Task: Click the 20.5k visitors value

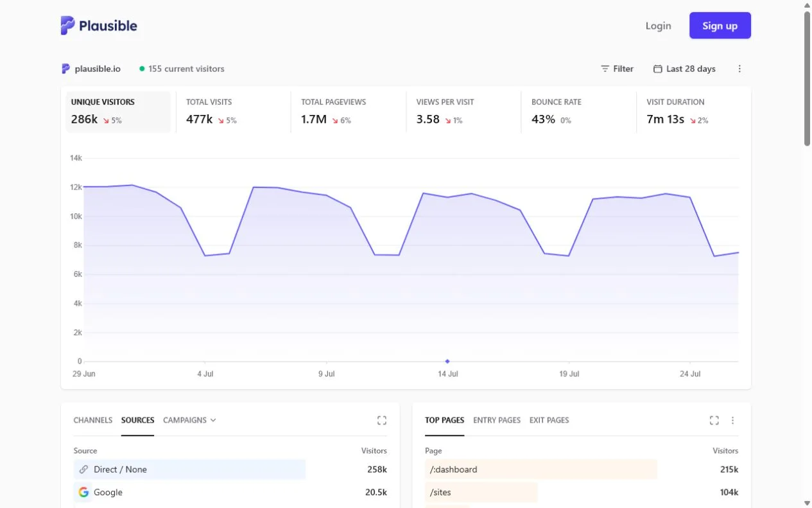Action: coord(376,493)
